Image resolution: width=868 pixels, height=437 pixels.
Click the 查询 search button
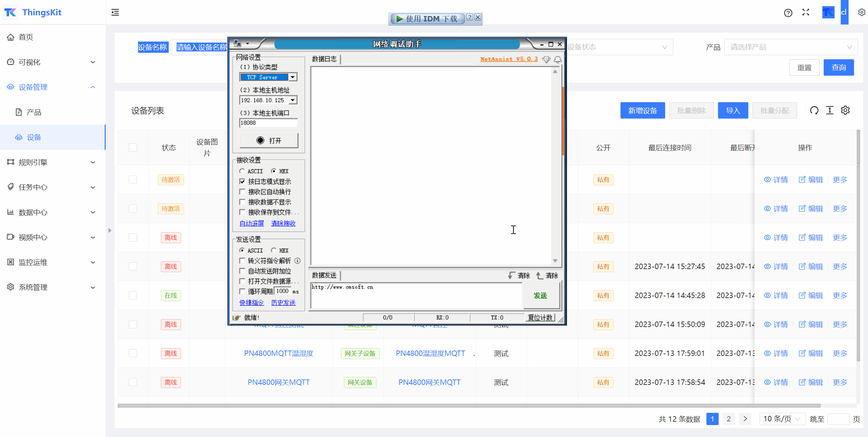point(839,67)
